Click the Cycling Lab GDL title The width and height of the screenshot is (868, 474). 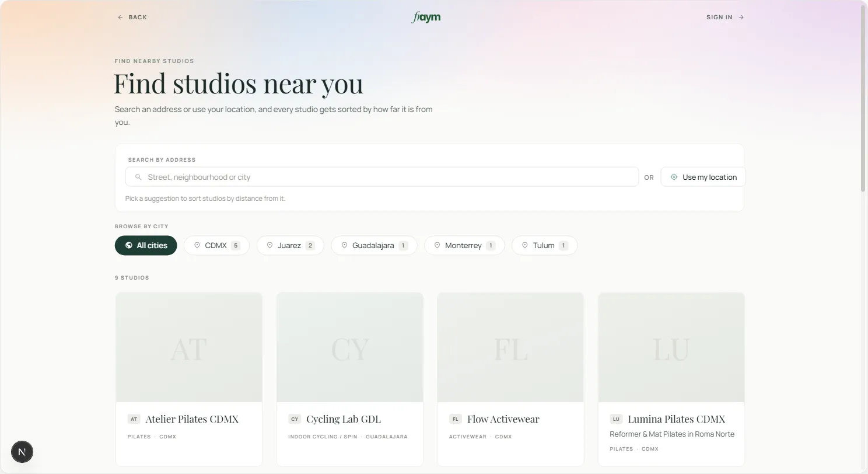pos(344,419)
